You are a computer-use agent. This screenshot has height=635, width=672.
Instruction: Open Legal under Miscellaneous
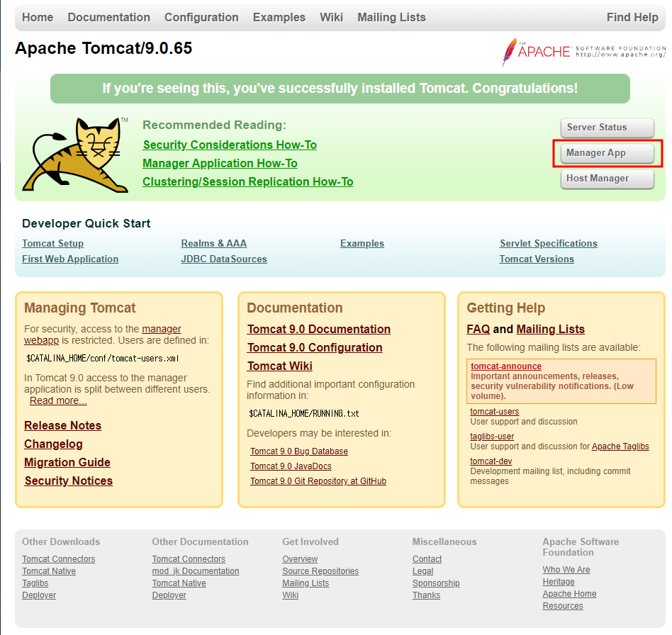tap(422, 571)
